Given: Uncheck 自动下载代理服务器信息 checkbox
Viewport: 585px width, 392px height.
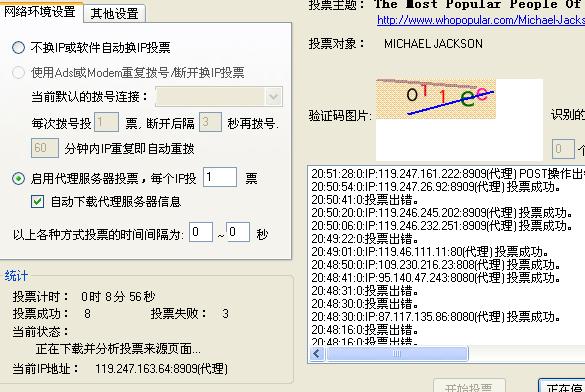Looking at the screenshot, I should (x=37, y=202).
